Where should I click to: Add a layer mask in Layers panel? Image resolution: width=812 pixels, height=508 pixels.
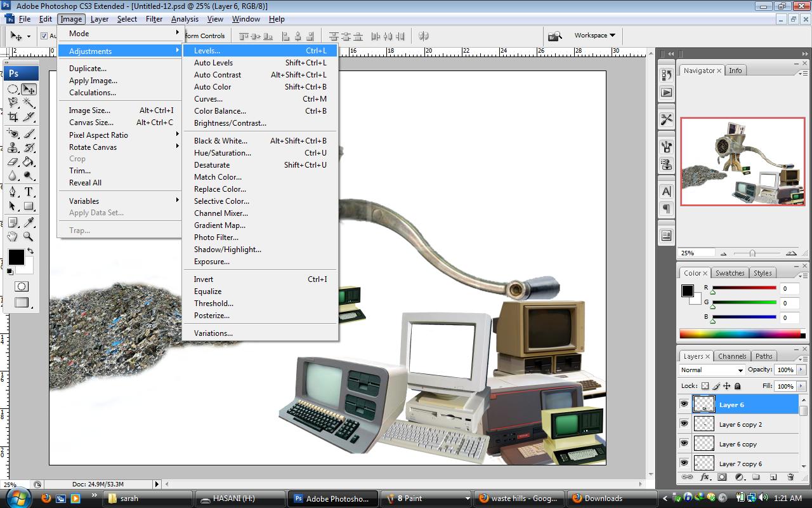pos(722,477)
